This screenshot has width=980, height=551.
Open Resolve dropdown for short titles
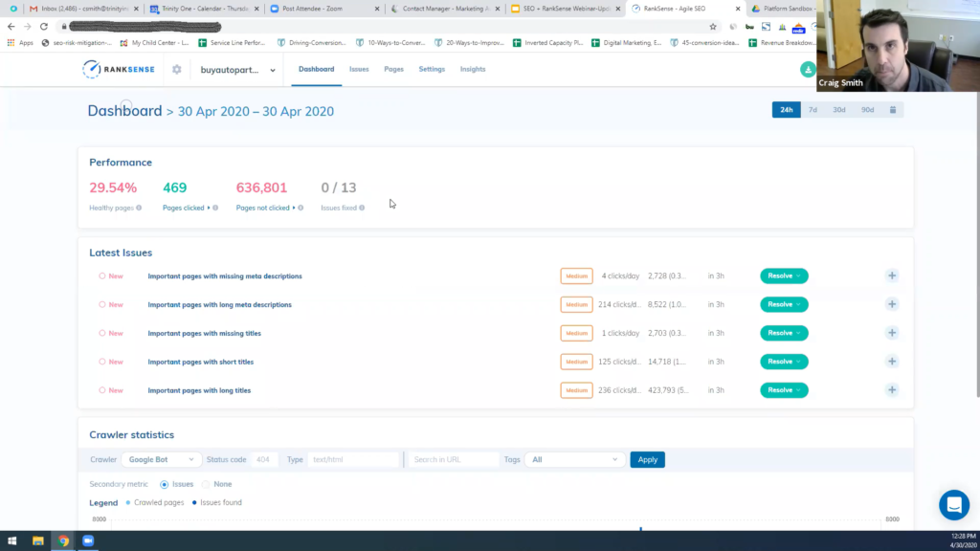tap(784, 362)
